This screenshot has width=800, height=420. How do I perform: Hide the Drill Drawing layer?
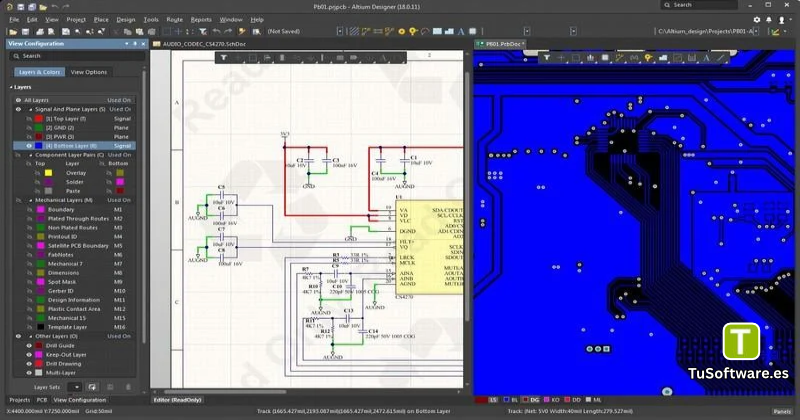(x=29, y=364)
